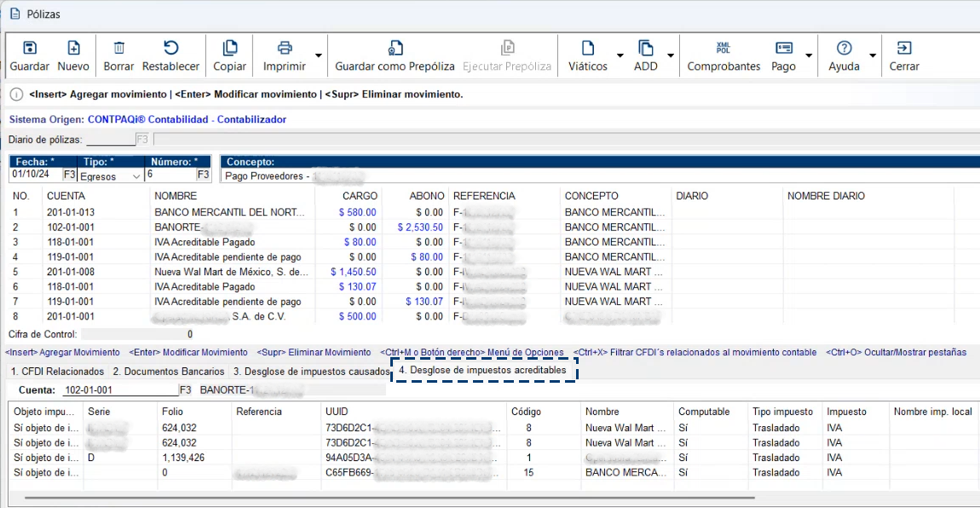This screenshot has height=508, width=980.
Task: Open the Tipo Egresos combo box
Action: click(x=111, y=176)
